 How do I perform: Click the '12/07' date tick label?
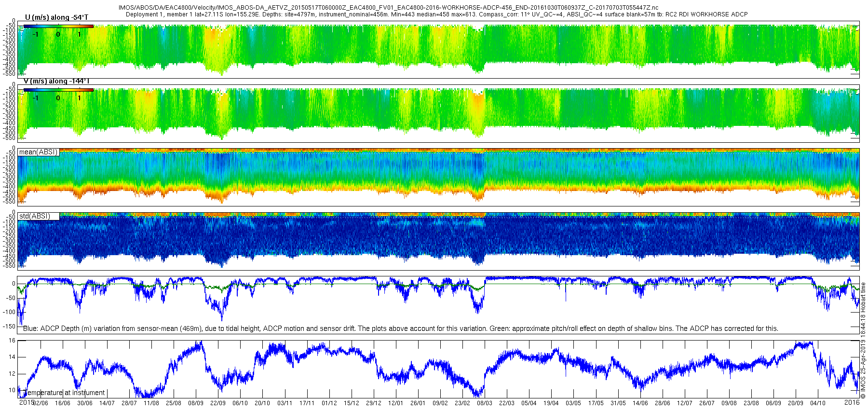click(x=685, y=403)
